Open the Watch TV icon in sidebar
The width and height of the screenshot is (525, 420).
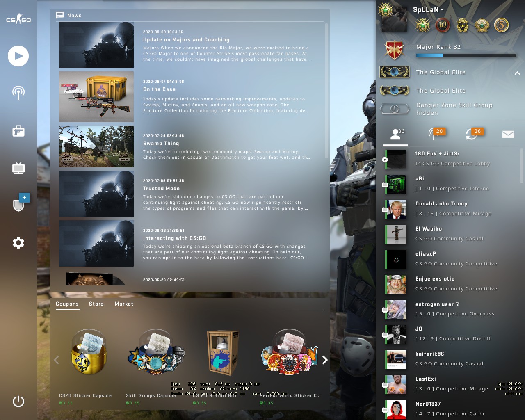click(18, 168)
